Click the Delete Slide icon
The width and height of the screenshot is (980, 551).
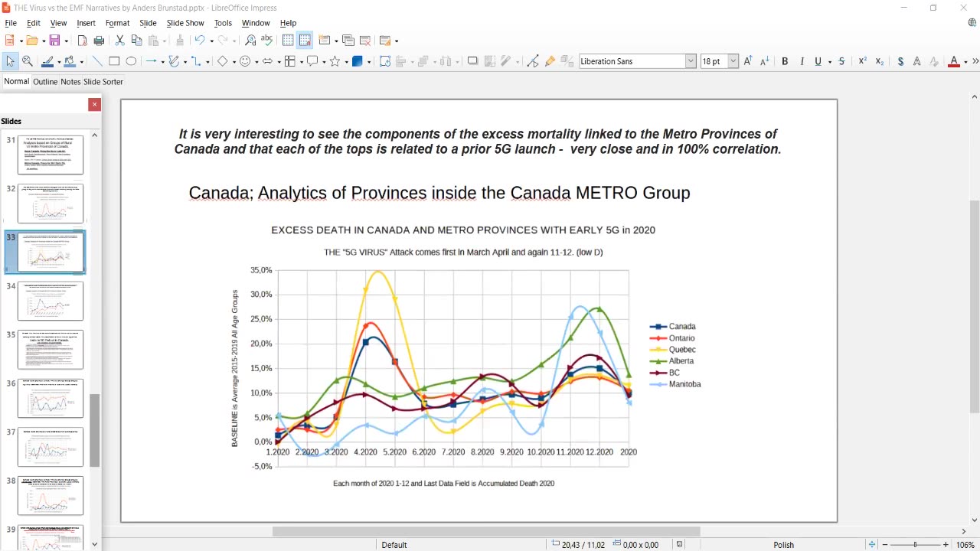[x=365, y=41]
